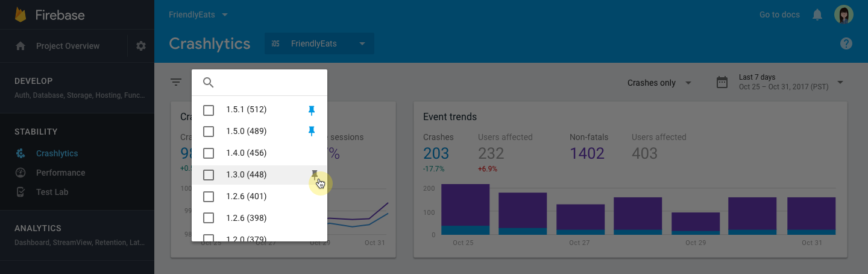This screenshot has height=274, width=868.
Task: Open the help question mark icon
Action: [846, 43]
